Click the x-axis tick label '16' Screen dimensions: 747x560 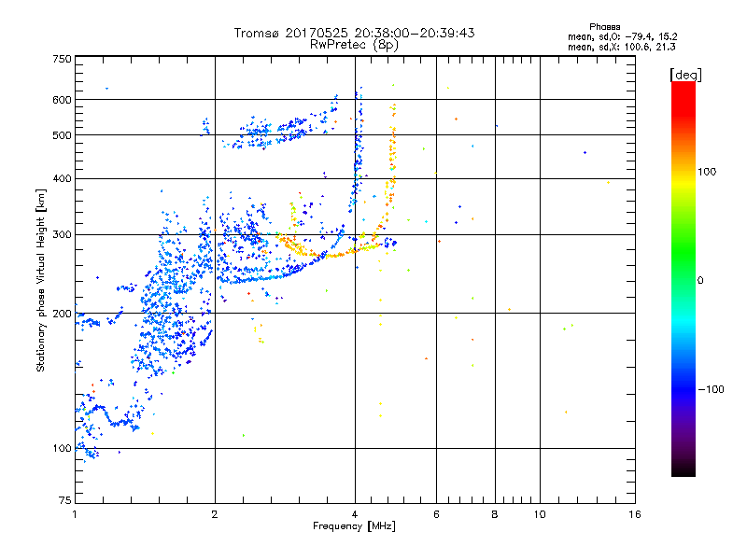click(x=635, y=514)
